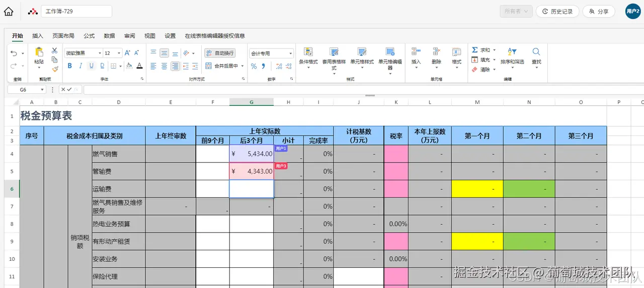Screen dimensions: 644x288
Task: Click the Undo arrow icon
Action: [14, 53]
